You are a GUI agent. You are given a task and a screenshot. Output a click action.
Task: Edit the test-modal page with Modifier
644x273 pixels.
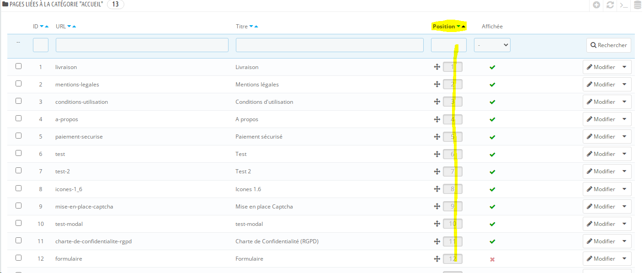(601, 224)
